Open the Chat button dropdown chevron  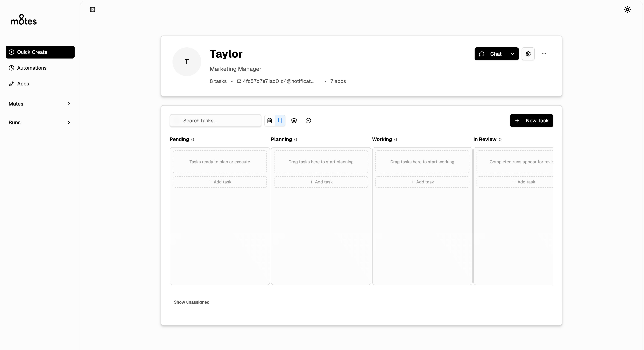click(512, 53)
